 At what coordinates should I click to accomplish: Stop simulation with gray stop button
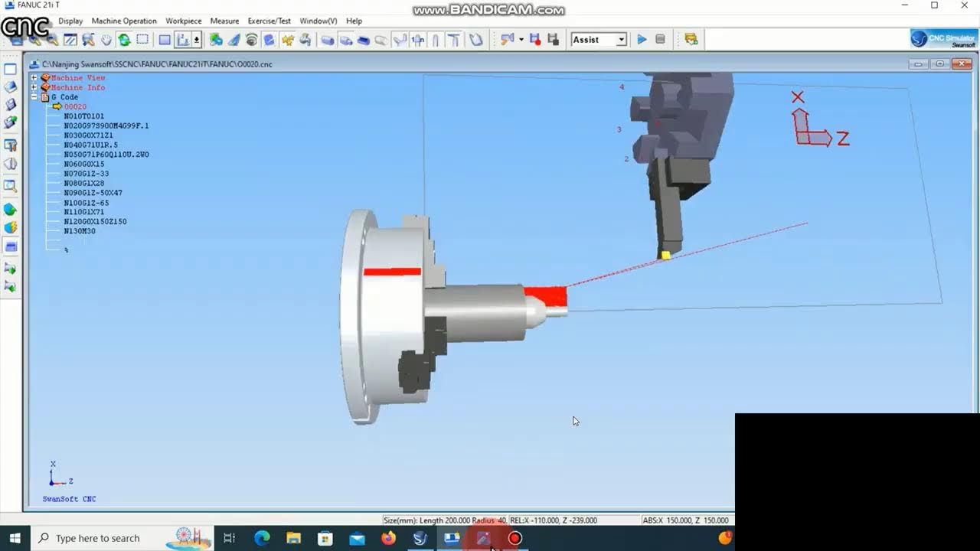[660, 40]
